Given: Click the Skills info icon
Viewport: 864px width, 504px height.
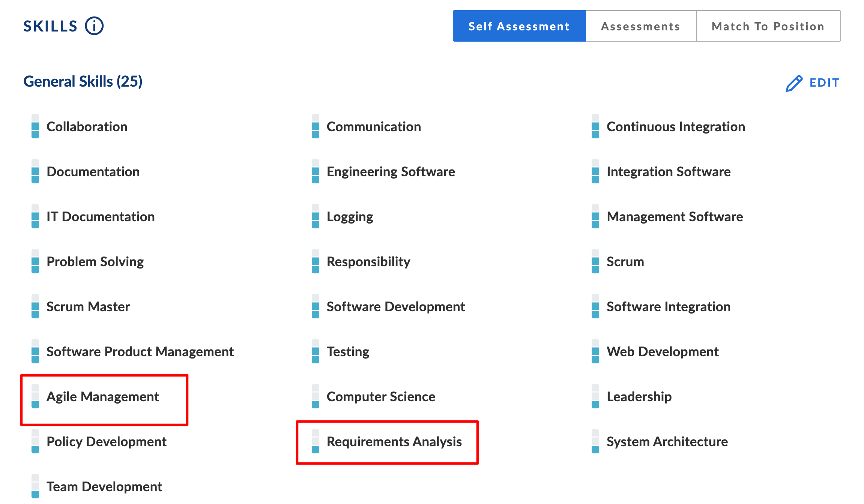Looking at the screenshot, I should [94, 26].
